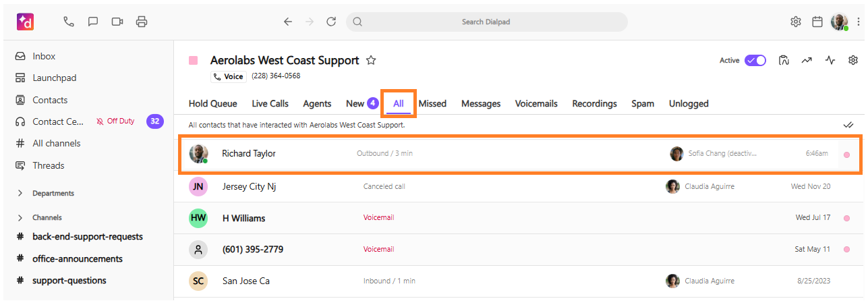Image resolution: width=868 pixels, height=303 pixels.
Task: Start a video meeting camera icon
Action: tap(117, 22)
